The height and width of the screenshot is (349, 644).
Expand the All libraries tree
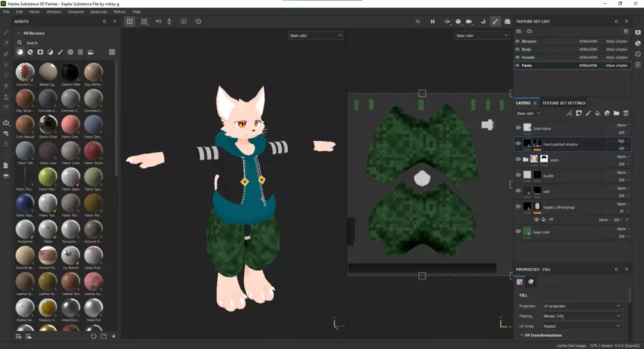point(18,33)
